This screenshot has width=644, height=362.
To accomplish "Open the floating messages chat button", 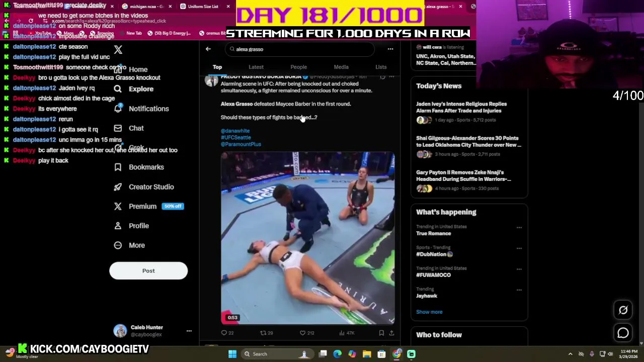I will [x=623, y=333].
